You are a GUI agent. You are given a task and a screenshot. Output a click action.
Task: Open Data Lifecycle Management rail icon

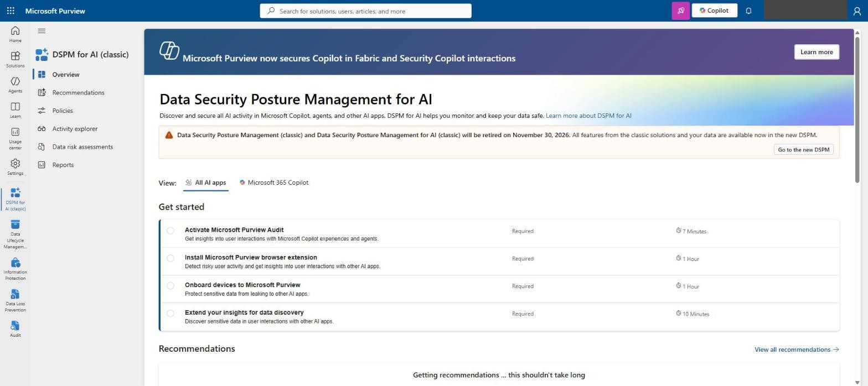15,234
